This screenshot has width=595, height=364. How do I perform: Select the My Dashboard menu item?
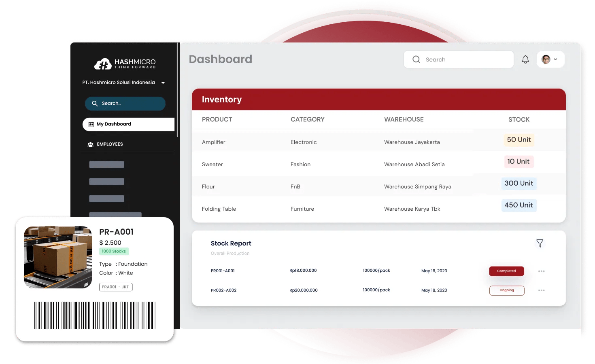(x=114, y=124)
